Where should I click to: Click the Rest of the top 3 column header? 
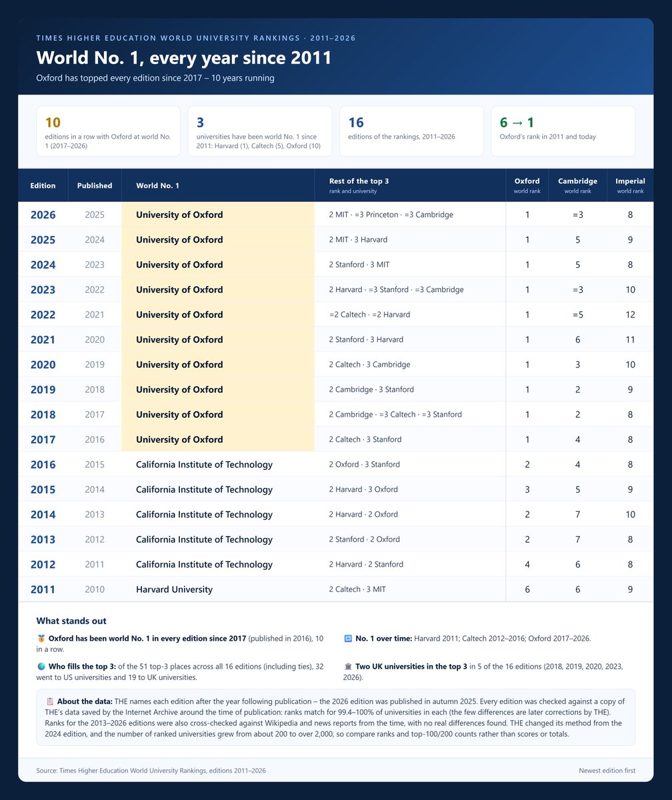(410, 185)
